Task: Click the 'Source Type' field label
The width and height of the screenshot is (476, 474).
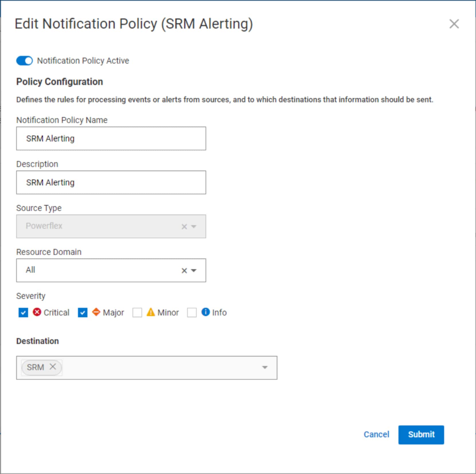Action: coord(39,208)
